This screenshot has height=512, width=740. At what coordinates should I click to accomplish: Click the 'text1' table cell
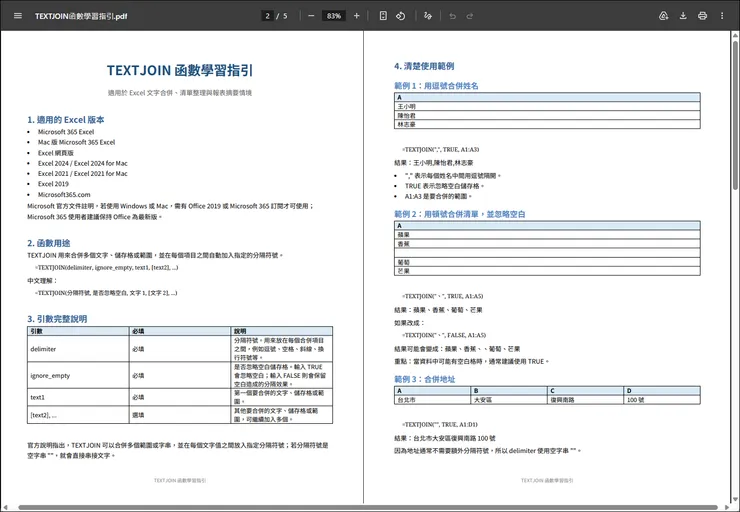click(x=78, y=397)
